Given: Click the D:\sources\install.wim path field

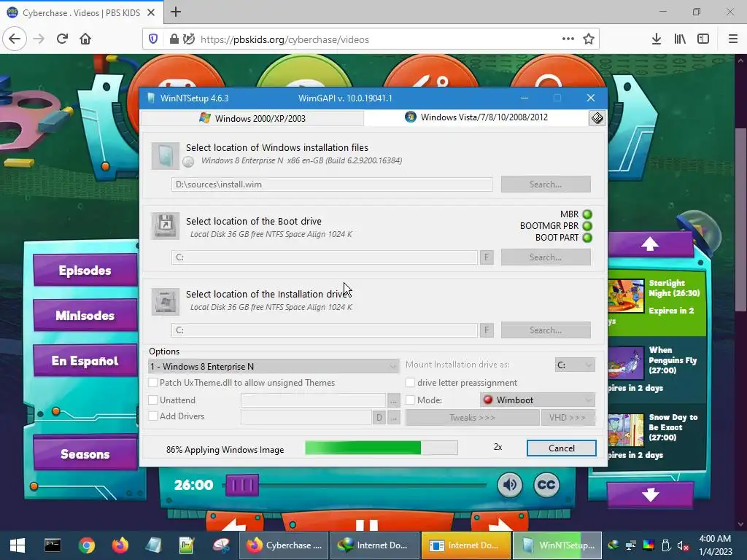Looking at the screenshot, I should coord(332,184).
